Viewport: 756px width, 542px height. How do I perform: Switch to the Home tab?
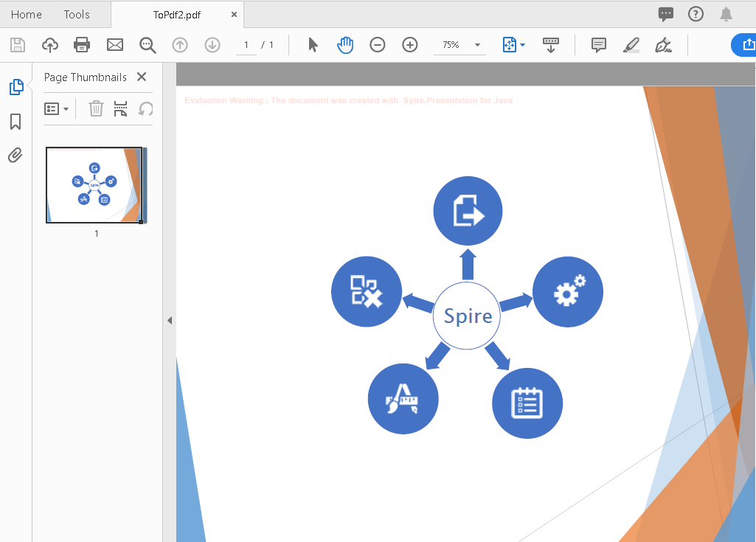click(x=26, y=15)
